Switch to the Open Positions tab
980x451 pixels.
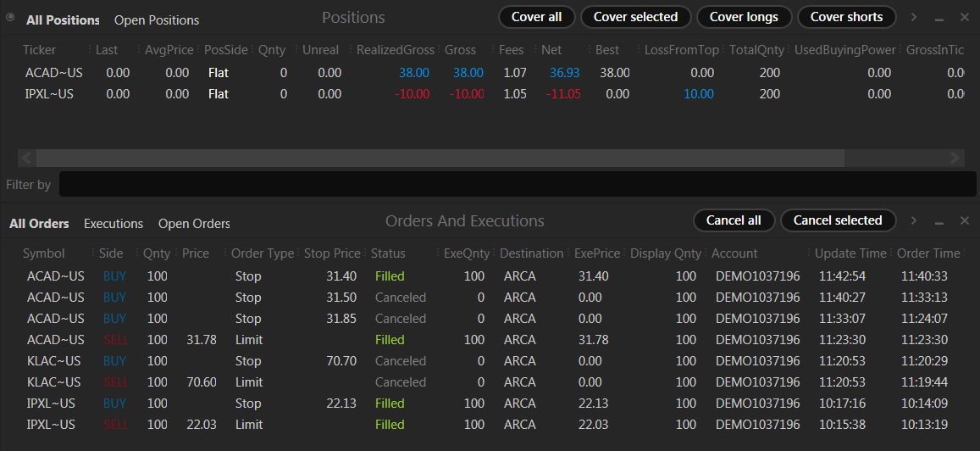(x=156, y=20)
